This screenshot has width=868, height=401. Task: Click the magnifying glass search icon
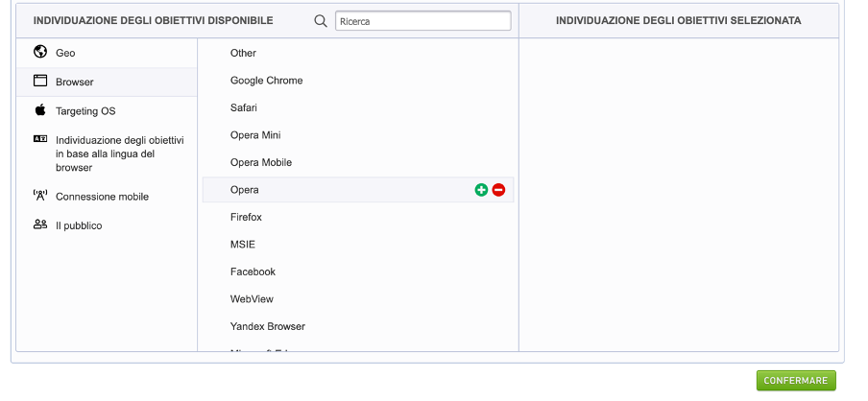[x=321, y=20]
